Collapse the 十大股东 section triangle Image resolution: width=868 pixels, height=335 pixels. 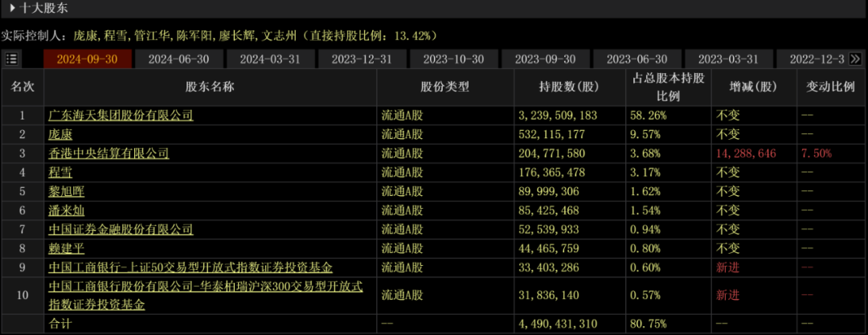[x=12, y=8]
